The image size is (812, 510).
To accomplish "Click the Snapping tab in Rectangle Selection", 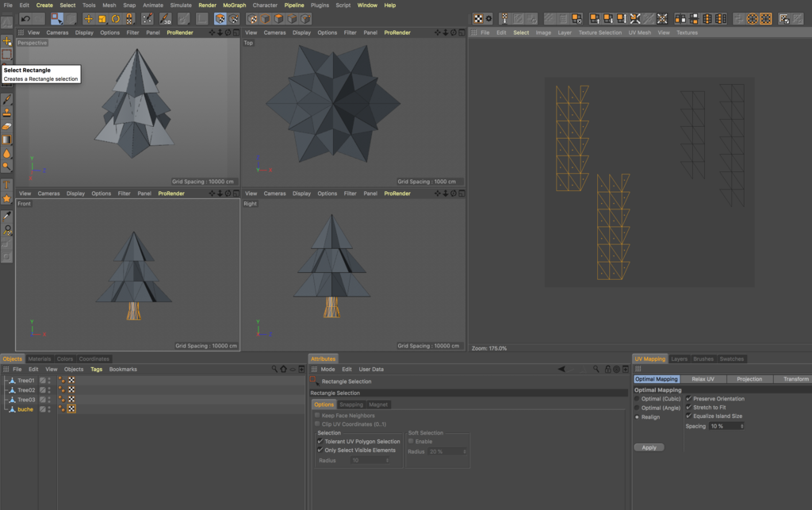I will pyautogui.click(x=351, y=405).
